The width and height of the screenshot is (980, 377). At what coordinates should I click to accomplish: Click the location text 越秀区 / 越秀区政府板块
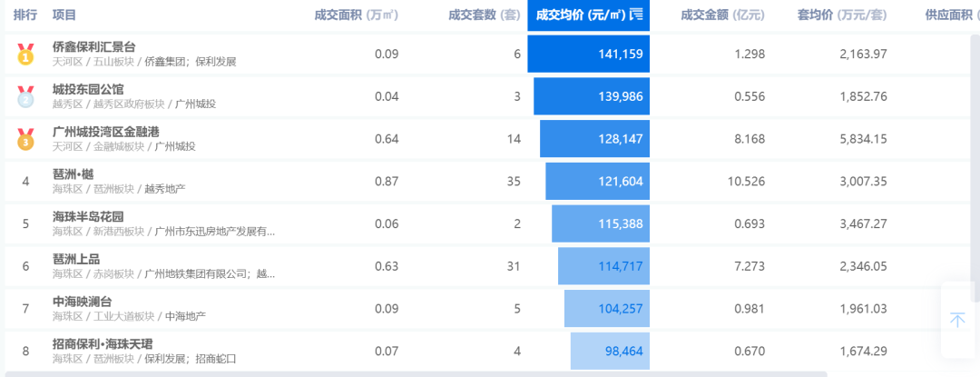pyautogui.click(x=107, y=104)
